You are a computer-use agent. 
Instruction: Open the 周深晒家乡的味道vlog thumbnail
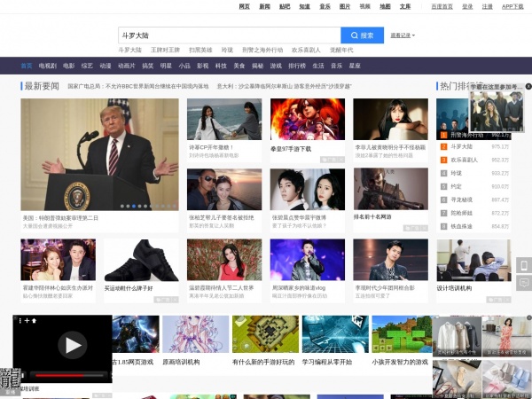[308, 260]
